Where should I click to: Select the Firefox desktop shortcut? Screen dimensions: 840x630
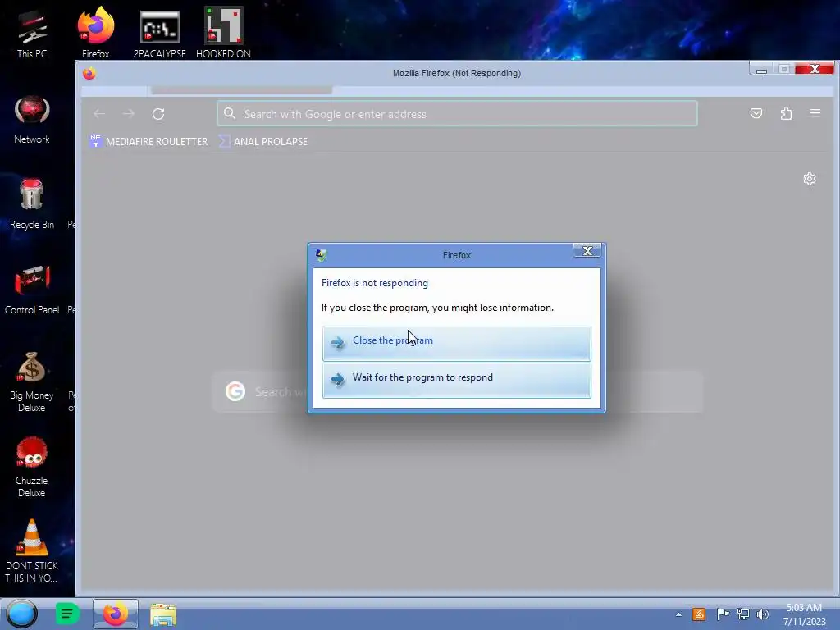click(95, 32)
